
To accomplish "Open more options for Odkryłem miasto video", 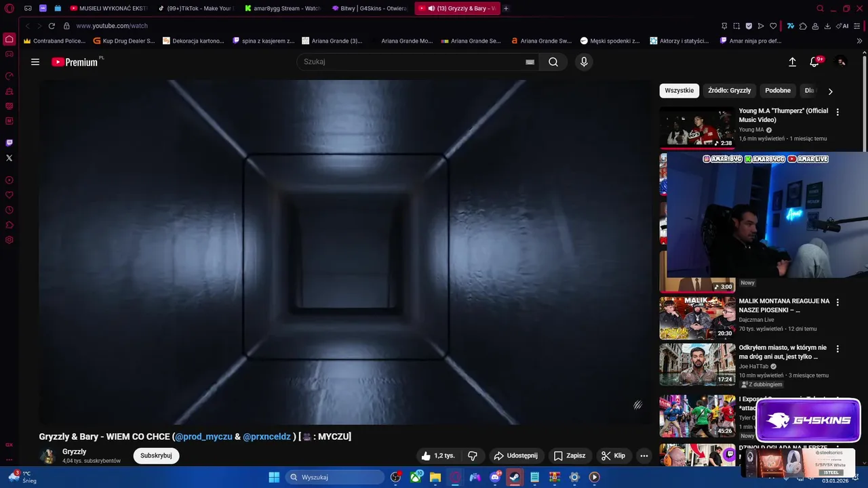I will (837, 349).
